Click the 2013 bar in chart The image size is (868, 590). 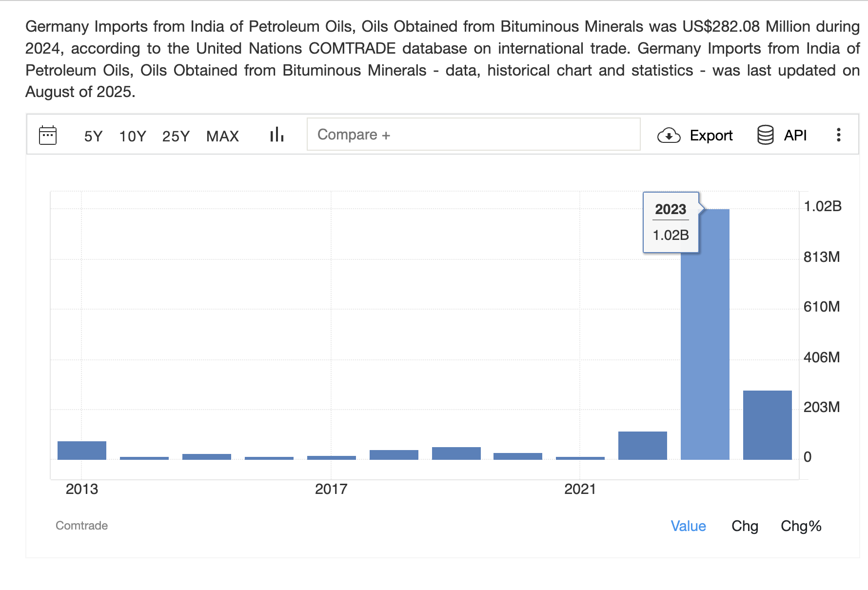(81, 451)
